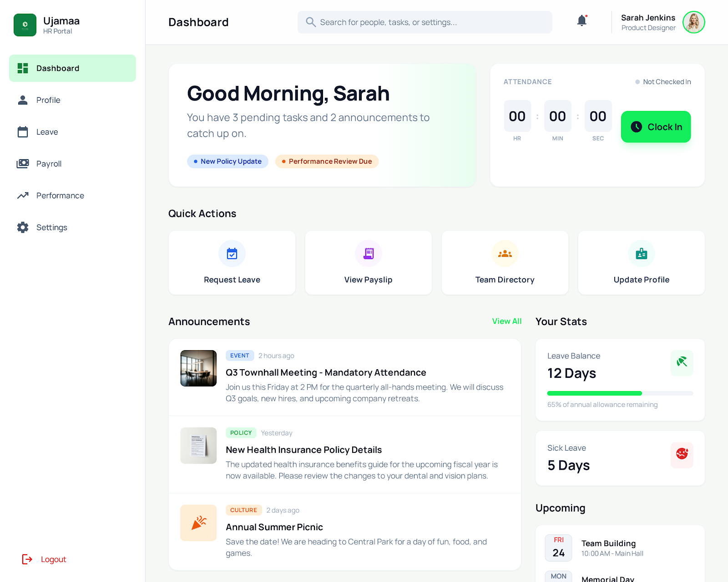
Task: Click the search magnifier icon
Action: pos(311,22)
